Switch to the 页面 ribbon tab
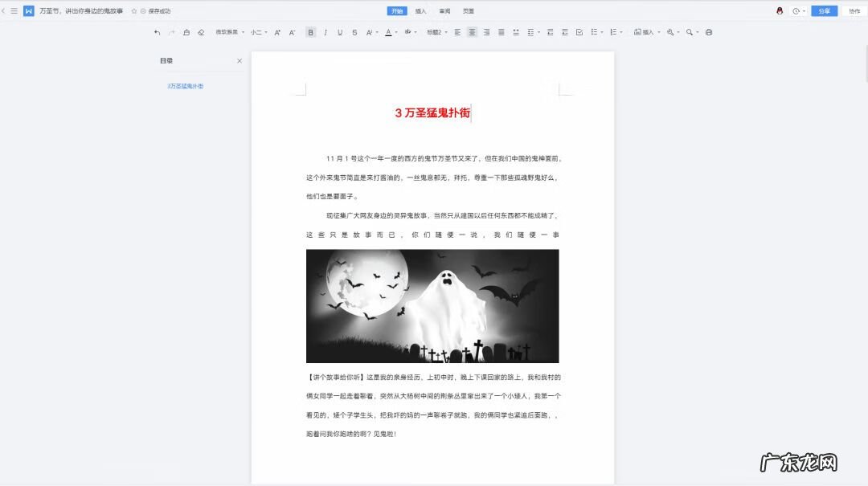The image size is (868, 486). point(469,10)
